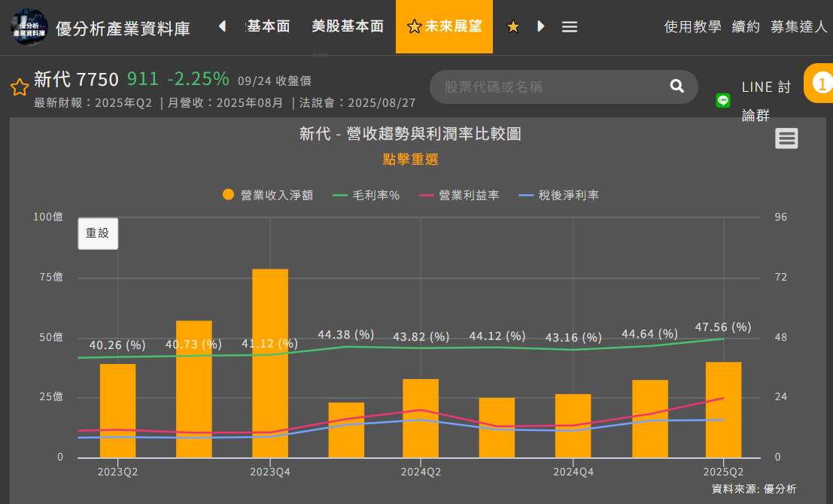Viewport: 833px width, 504px height.
Task: Click the magnifier search icon
Action: tap(676, 87)
